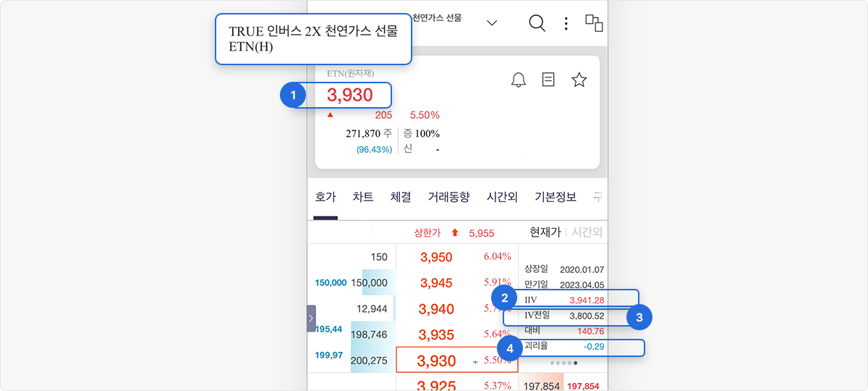Tap the info panel page indicator dots

pyautogui.click(x=563, y=362)
